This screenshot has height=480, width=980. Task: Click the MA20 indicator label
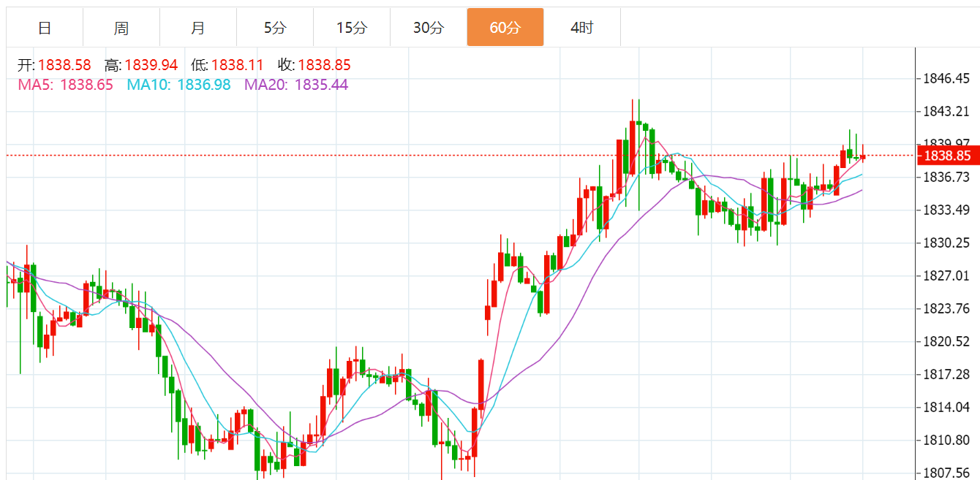pyautogui.click(x=296, y=85)
